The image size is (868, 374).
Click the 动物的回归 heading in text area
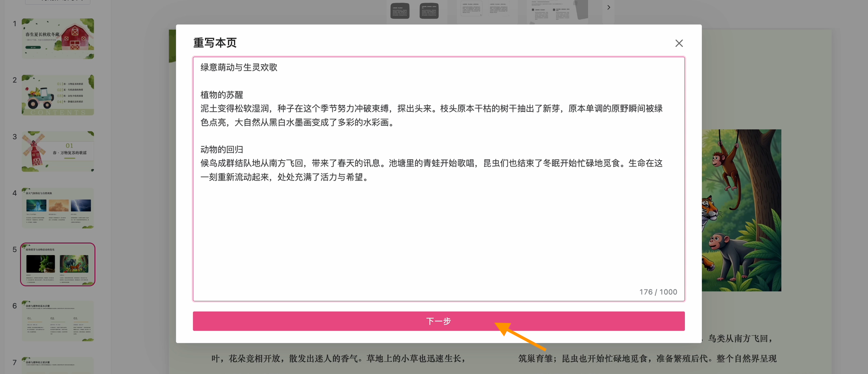tap(222, 150)
